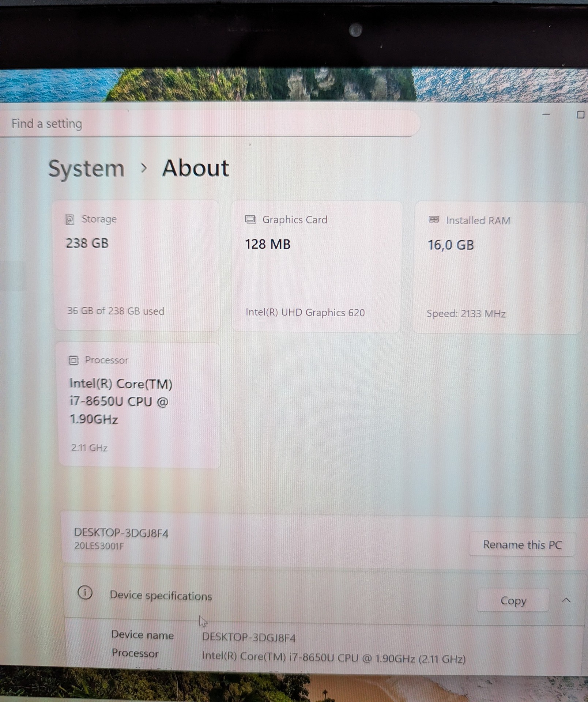
Task: Click the breadcrumb arrow after System
Action: pyautogui.click(x=144, y=168)
